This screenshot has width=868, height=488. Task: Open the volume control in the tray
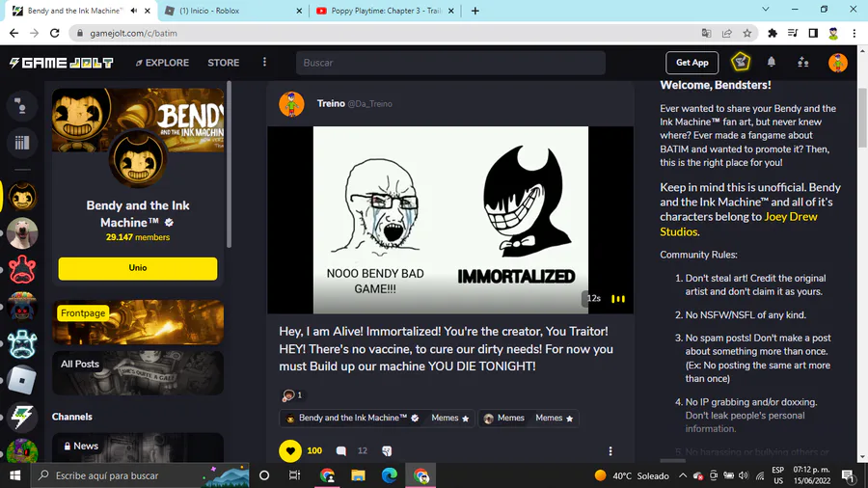point(744,475)
